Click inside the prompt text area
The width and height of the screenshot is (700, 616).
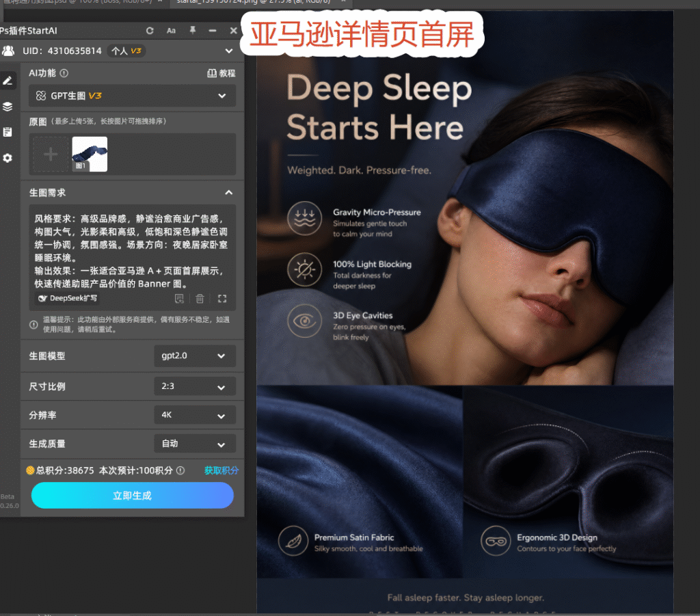click(132, 251)
